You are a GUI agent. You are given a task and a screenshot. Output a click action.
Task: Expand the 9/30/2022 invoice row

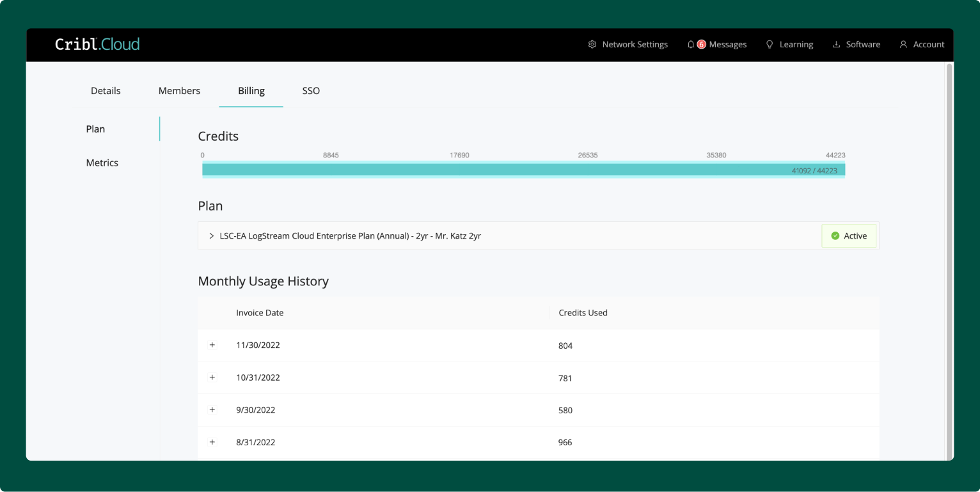click(x=212, y=409)
